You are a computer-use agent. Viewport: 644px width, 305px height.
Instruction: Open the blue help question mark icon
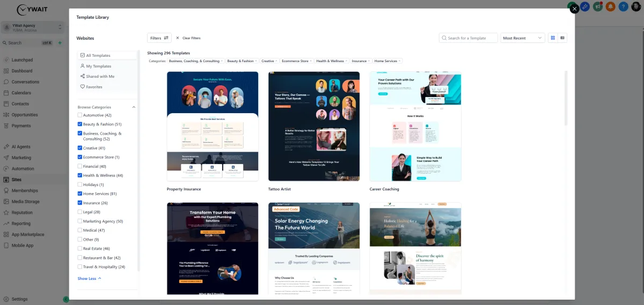coord(623,6)
